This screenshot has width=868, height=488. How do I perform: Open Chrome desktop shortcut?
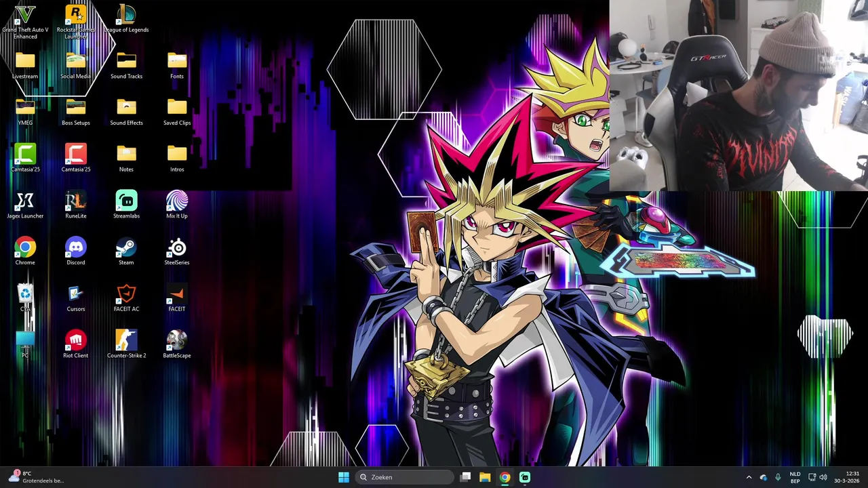pos(25,251)
